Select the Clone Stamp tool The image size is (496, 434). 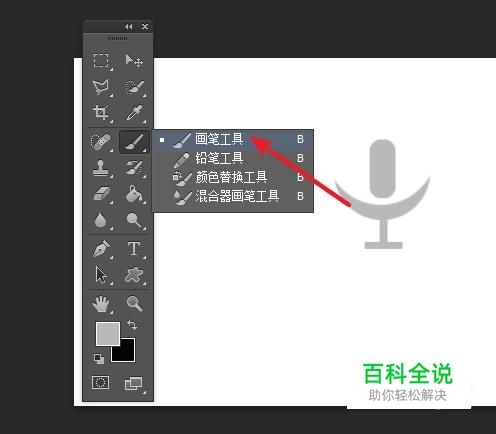click(x=101, y=167)
